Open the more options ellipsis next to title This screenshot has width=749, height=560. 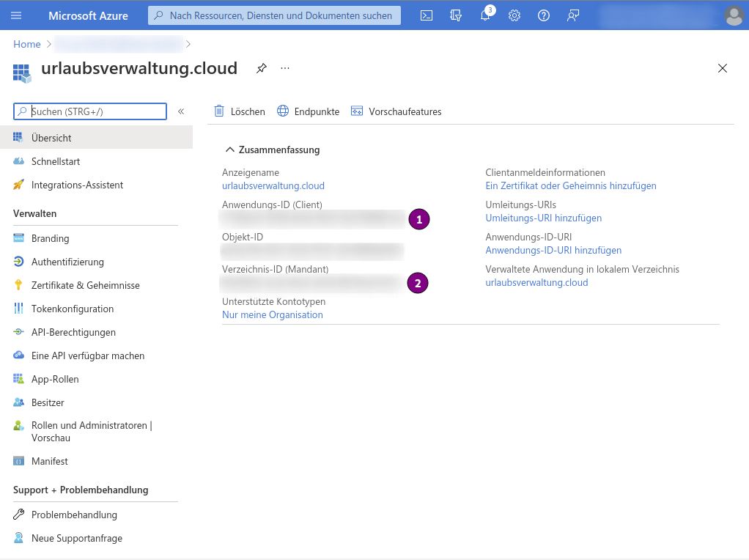(285, 68)
